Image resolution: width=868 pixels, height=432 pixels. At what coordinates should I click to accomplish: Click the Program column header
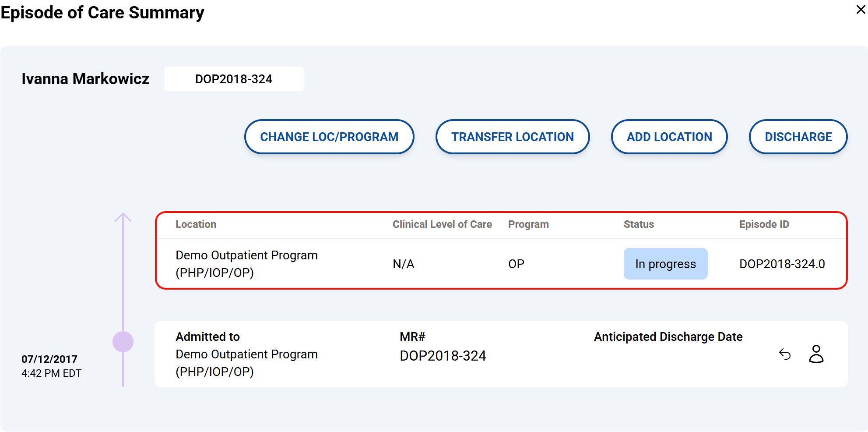coord(528,224)
